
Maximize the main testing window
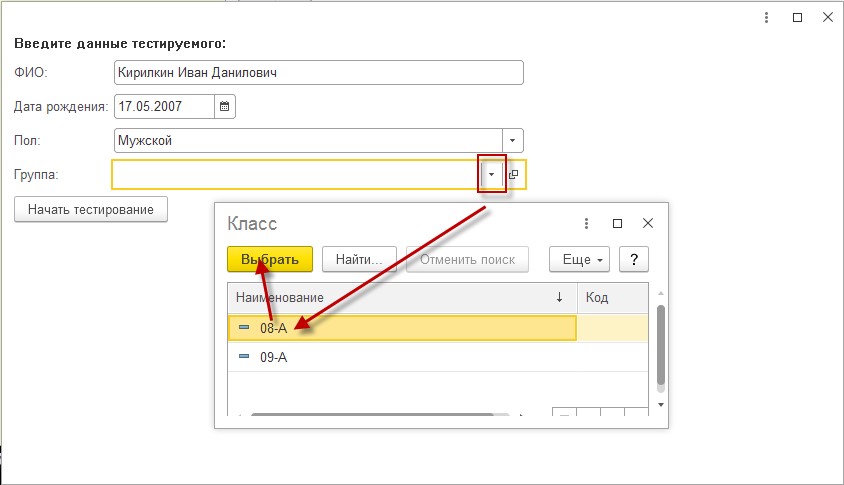click(x=798, y=18)
